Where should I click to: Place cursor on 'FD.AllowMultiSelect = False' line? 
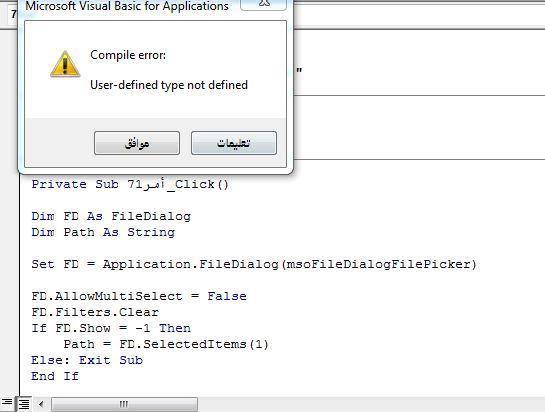click(139, 296)
